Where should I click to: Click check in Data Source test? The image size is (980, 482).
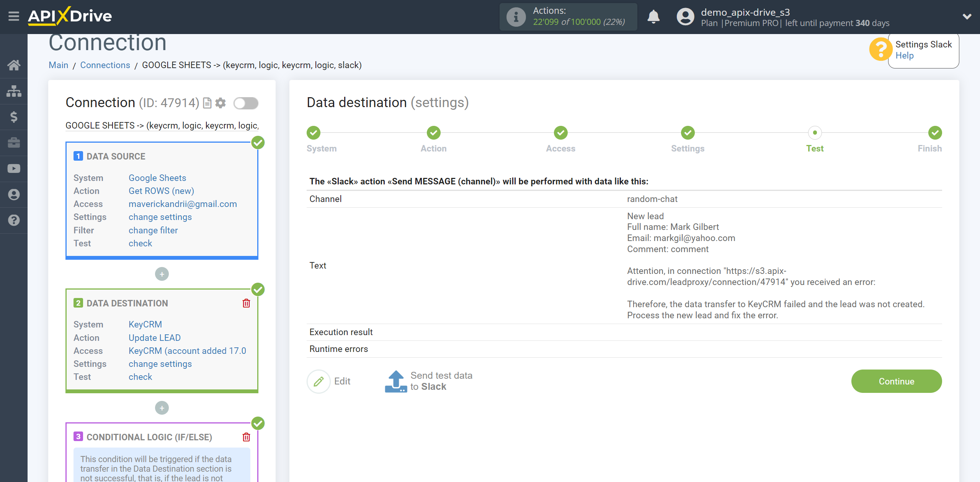(x=140, y=243)
